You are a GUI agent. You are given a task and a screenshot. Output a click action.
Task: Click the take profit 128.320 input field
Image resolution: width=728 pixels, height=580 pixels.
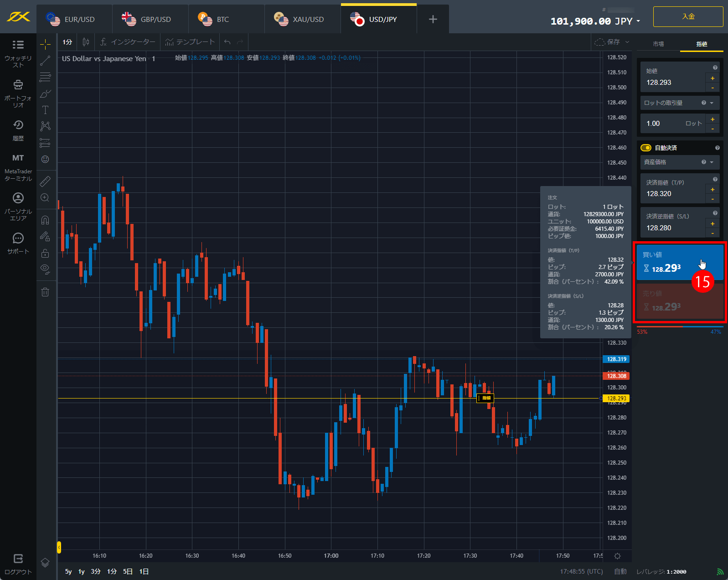point(673,194)
